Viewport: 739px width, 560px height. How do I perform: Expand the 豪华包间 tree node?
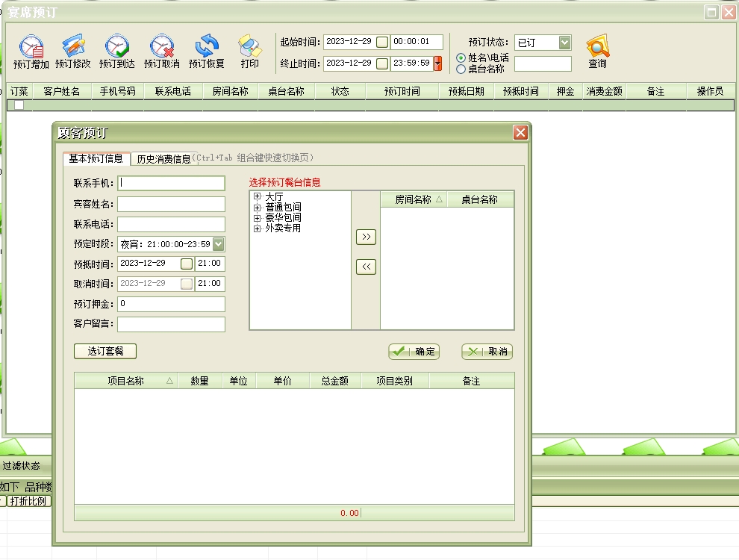(x=257, y=218)
